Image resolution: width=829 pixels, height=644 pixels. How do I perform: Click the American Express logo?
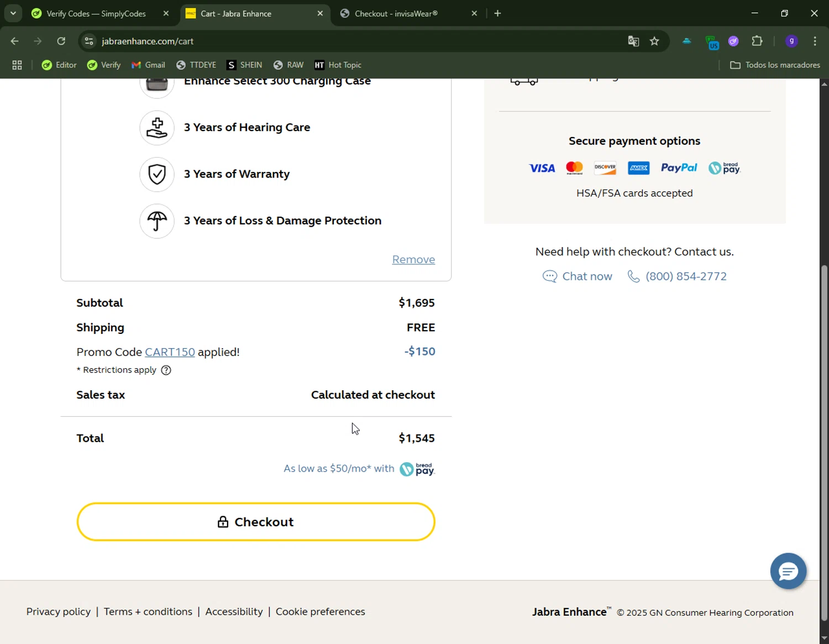click(638, 168)
